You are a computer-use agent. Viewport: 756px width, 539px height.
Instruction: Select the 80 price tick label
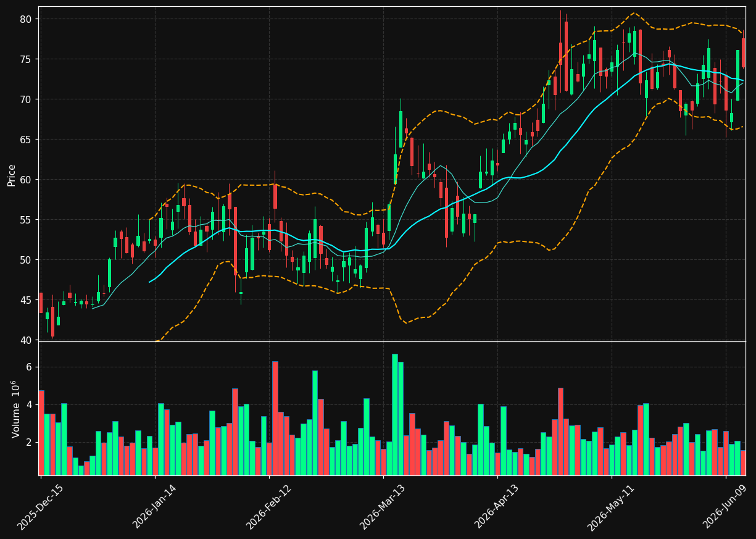pos(26,19)
